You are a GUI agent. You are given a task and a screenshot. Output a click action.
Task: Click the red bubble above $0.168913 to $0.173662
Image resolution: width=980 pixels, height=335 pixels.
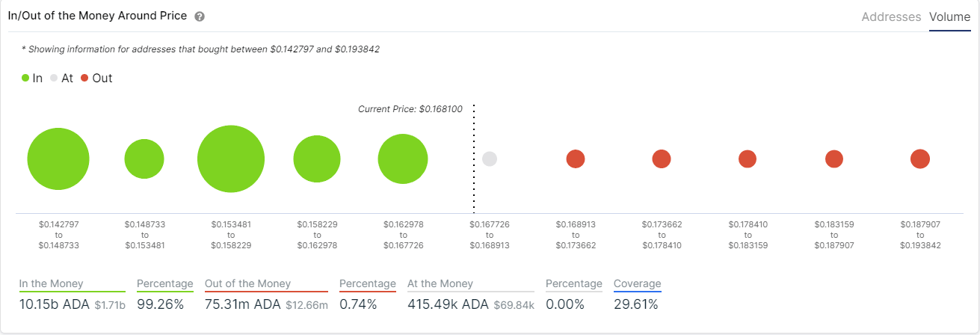[x=576, y=159]
